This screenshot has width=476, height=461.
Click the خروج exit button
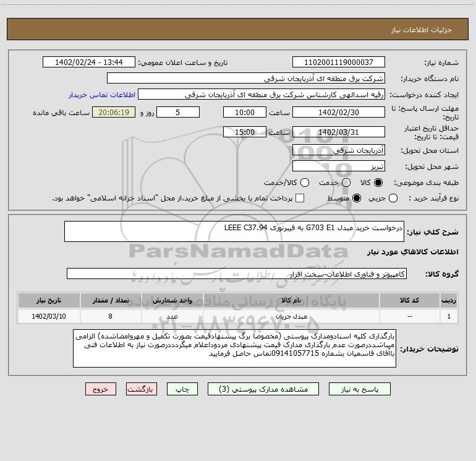tap(101, 389)
